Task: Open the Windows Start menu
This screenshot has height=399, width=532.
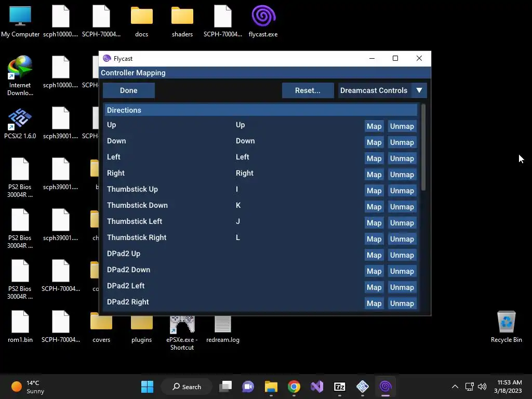Action: point(147,387)
